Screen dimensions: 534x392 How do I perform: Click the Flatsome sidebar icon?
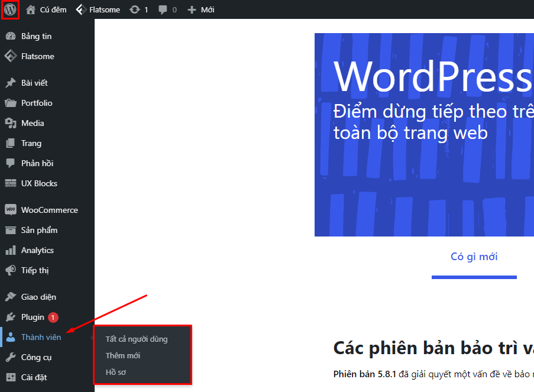tap(11, 56)
